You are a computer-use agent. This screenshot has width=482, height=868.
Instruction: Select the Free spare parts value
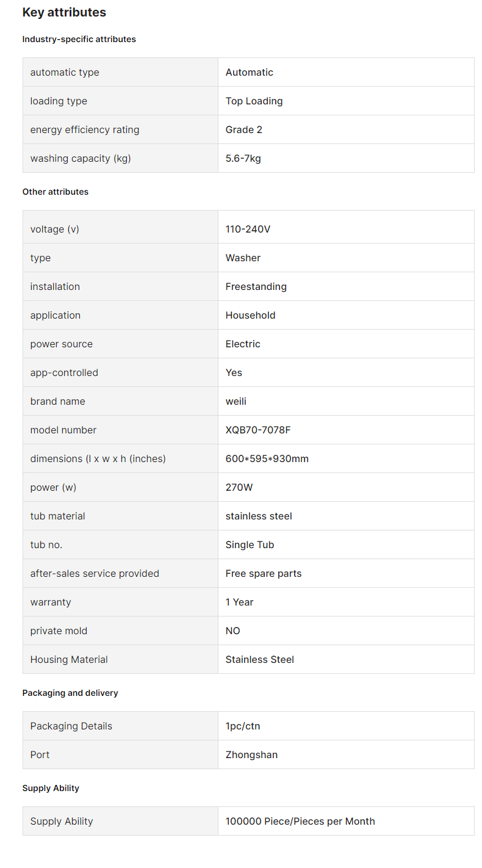tap(264, 573)
